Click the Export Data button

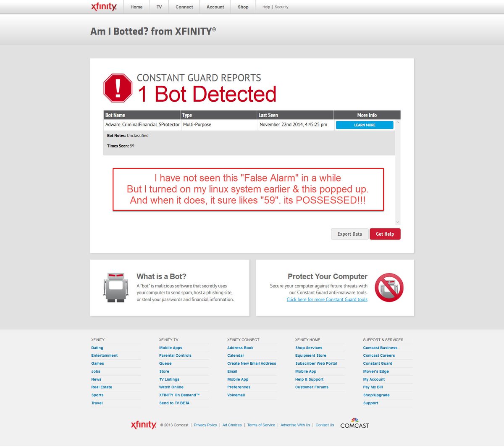click(349, 234)
